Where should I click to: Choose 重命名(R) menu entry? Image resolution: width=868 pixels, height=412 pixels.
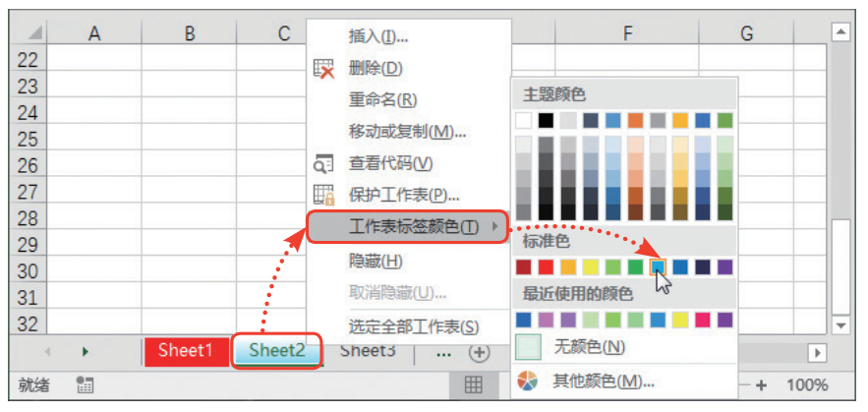point(382,100)
